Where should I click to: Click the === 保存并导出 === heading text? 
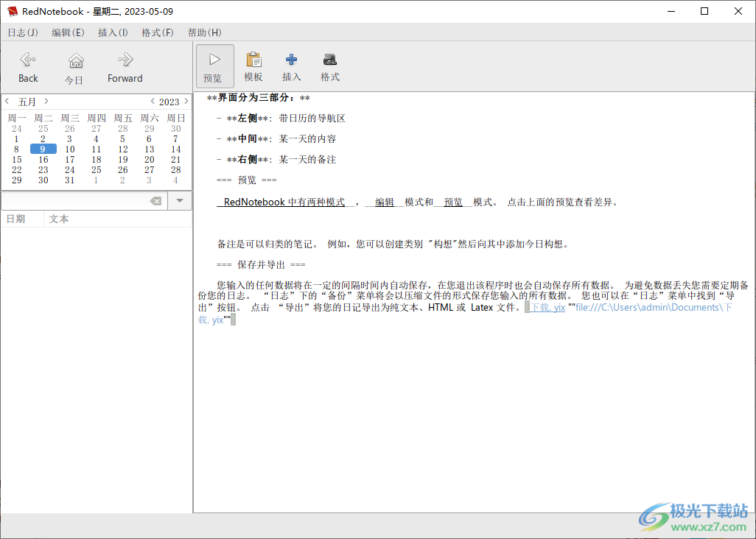(261, 264)
